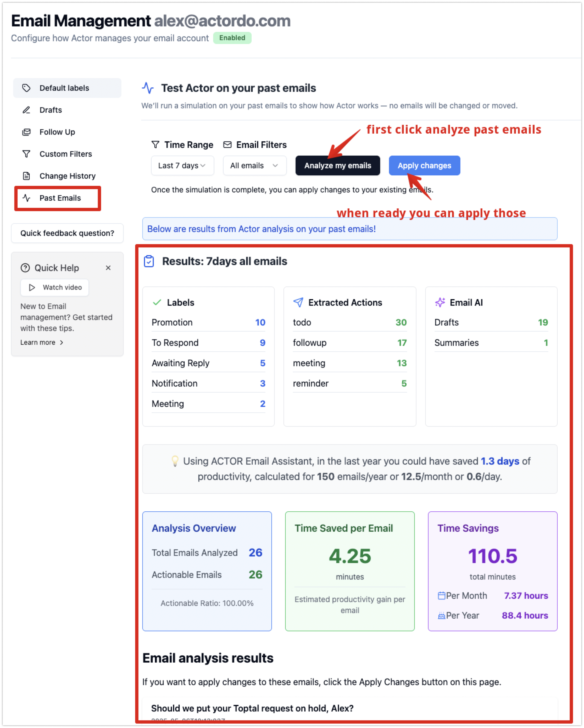The image size is (584, 728).
Task: Click the funnel icon next to Time Range
Action: pos(155,145)
